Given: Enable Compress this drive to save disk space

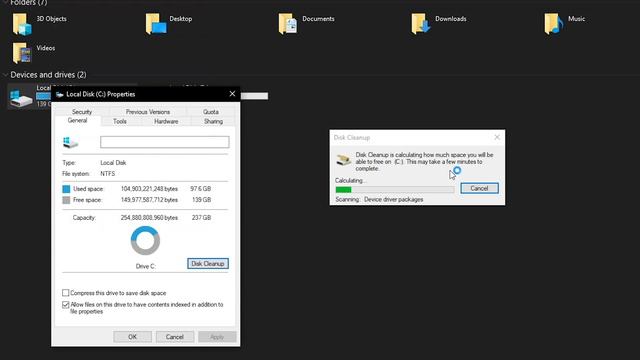Looking at the screenshot, I should pyautogui.click(x=66, y=293).
